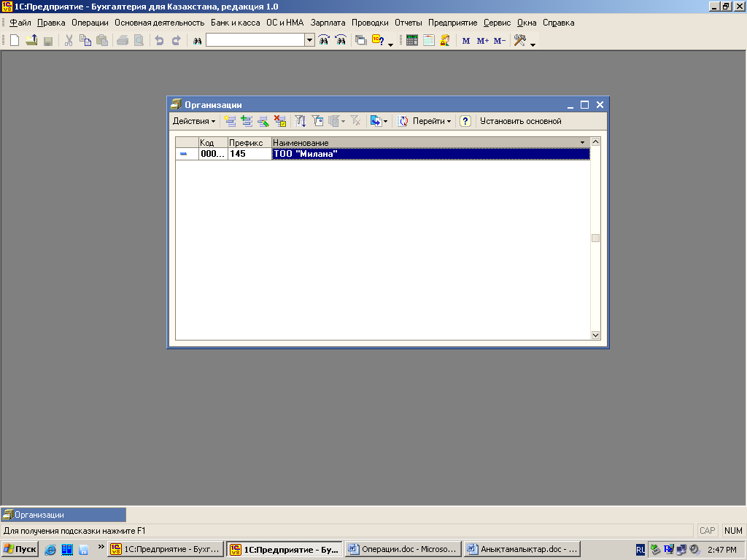Click the Open file folder icon
Screen dimensions: 747x560
coord(31,41)
